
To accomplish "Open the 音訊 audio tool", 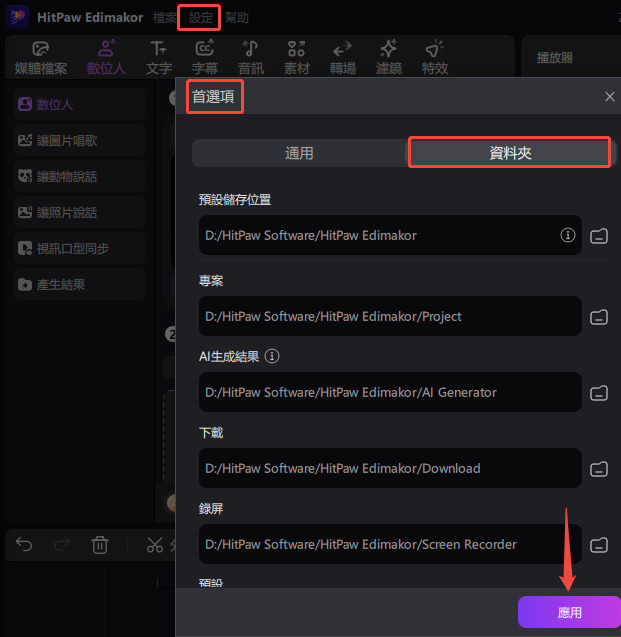I will click(x=251, y=58).
